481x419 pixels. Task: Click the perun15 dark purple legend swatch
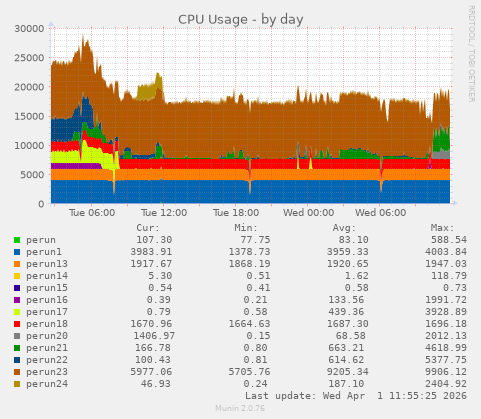point(17,288)
